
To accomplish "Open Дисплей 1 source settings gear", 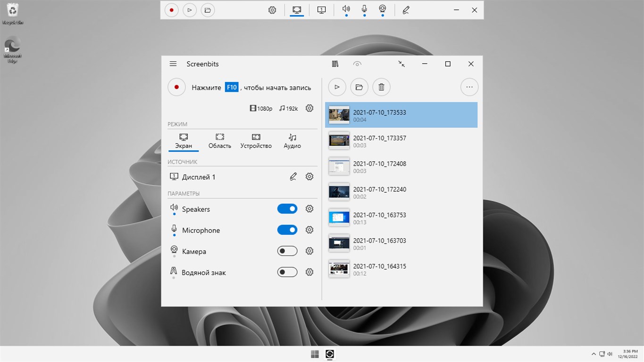I will 309,177.
